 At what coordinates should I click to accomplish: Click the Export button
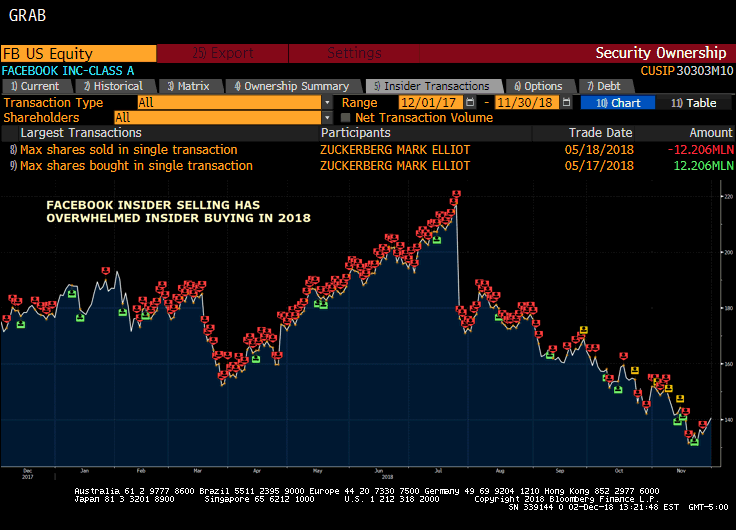pos(222,53)
